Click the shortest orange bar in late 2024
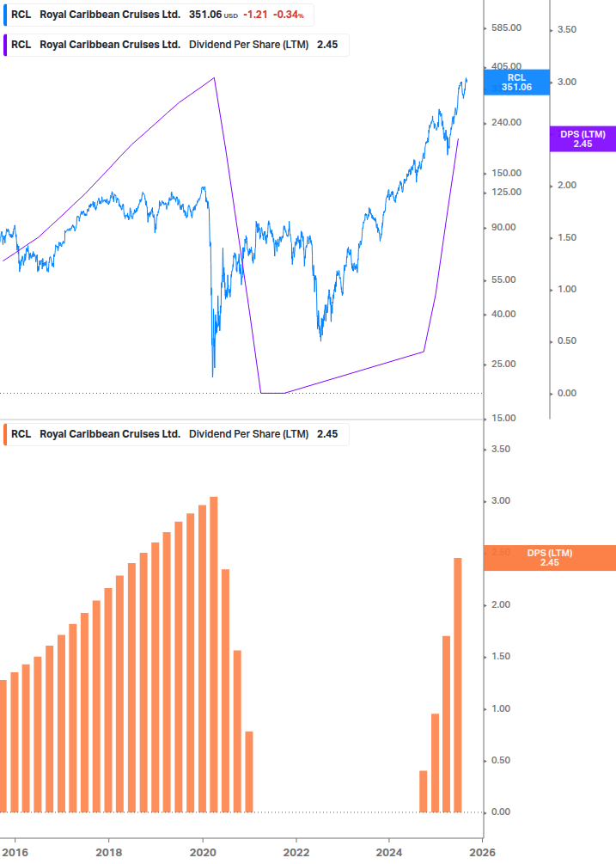The image size is (616, 864). [x=423, y=791]
